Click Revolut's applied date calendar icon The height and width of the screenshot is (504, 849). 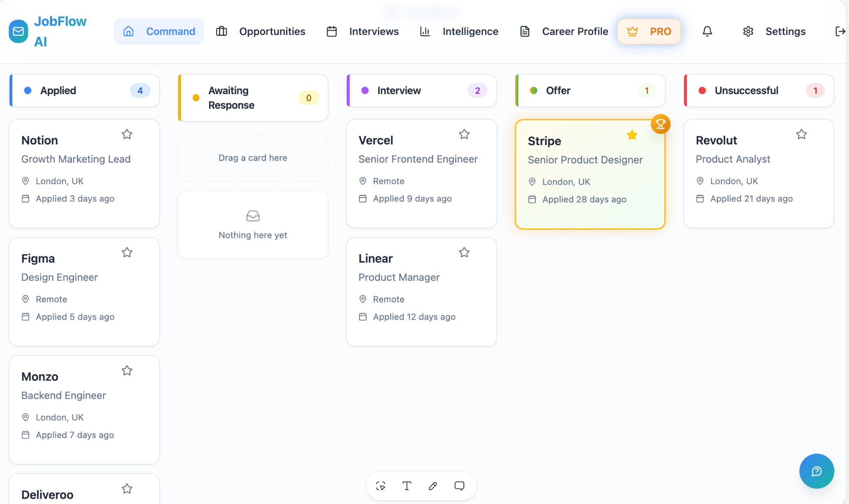(700, 199)
